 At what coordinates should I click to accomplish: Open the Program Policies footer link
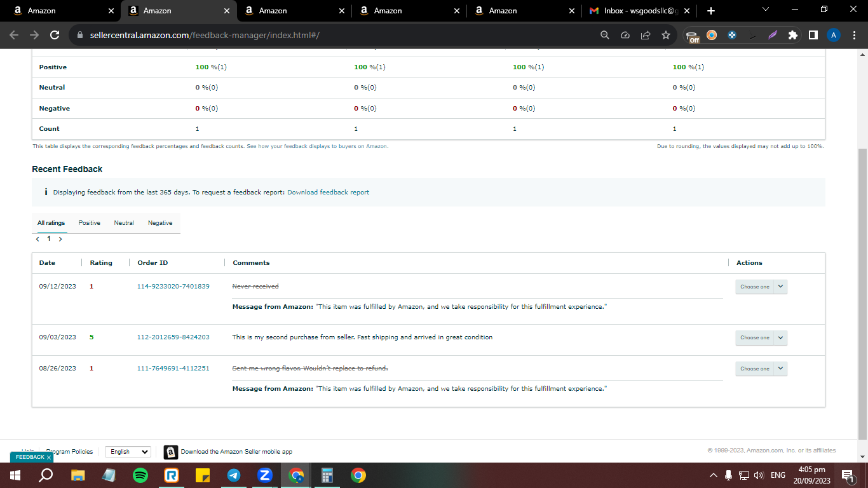(69, 452)
